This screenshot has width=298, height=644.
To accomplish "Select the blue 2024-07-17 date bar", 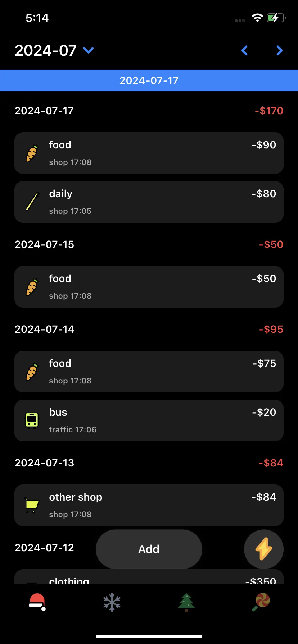I will 149,80.
